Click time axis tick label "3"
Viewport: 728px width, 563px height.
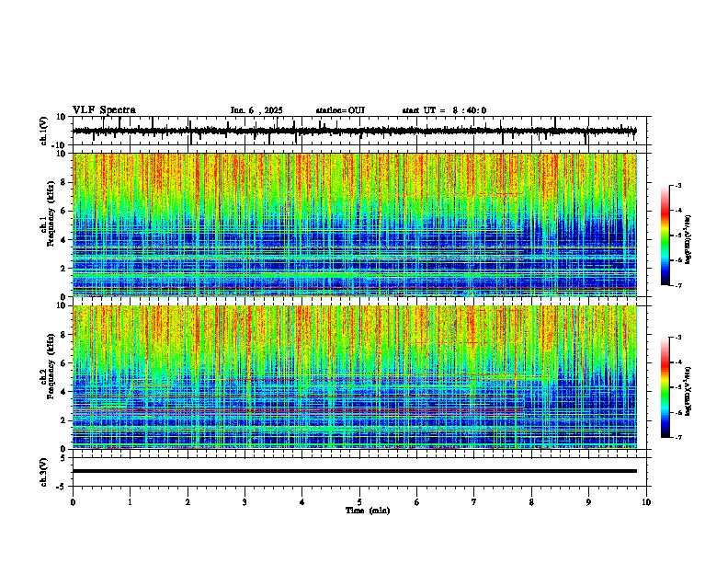pyautogui.click(x=245, y=502)
